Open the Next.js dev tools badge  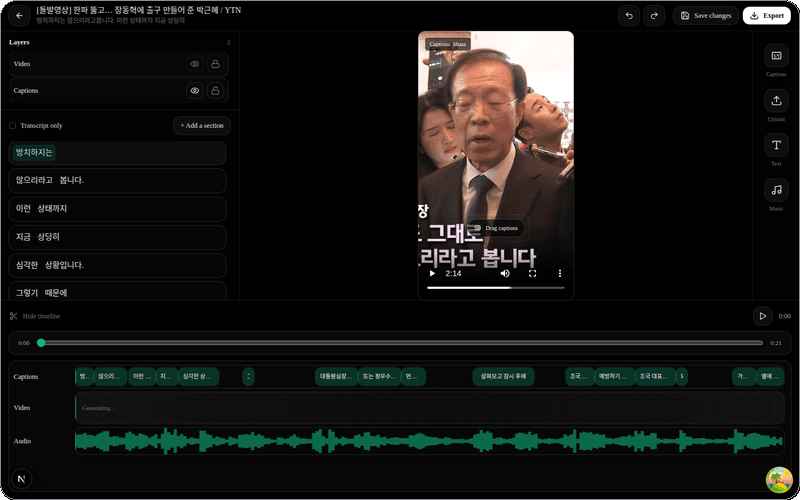(21, 479)
